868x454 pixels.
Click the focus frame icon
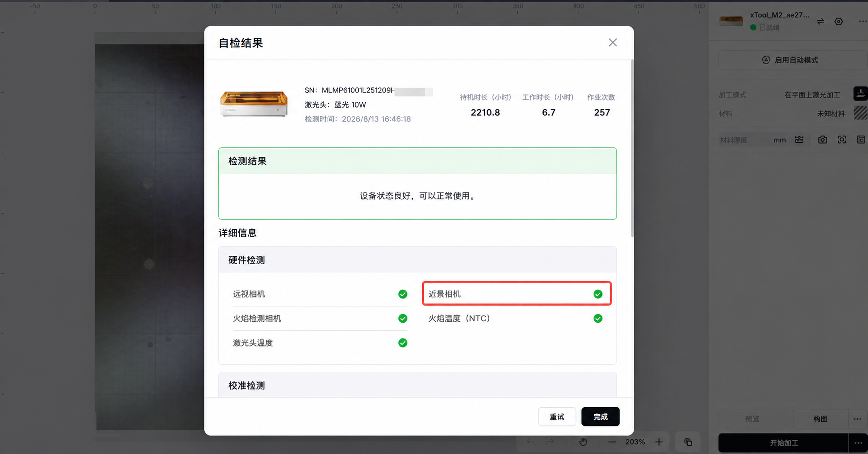point(842,140)
